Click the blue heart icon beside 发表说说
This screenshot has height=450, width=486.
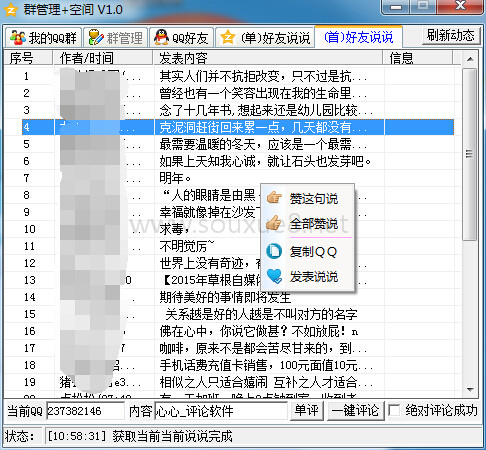[x=274, y=276]
